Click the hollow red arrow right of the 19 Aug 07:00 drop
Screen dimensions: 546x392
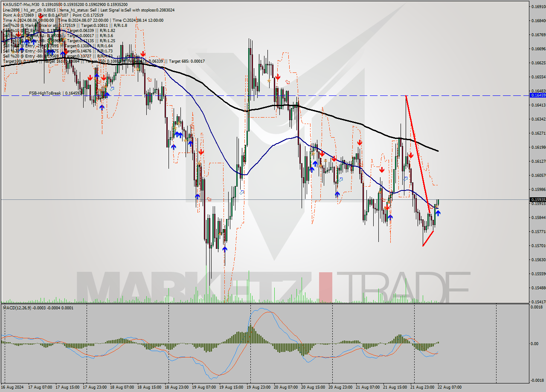point(209,199)
